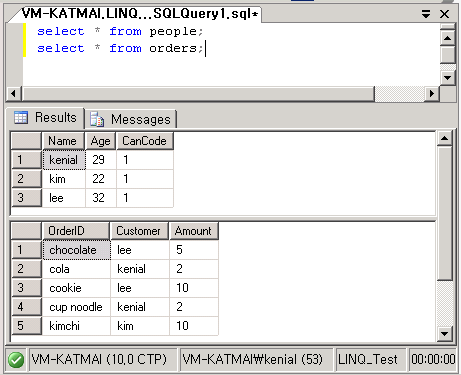Click the Age column header
The image size is (461, 375).
point(100,141)
